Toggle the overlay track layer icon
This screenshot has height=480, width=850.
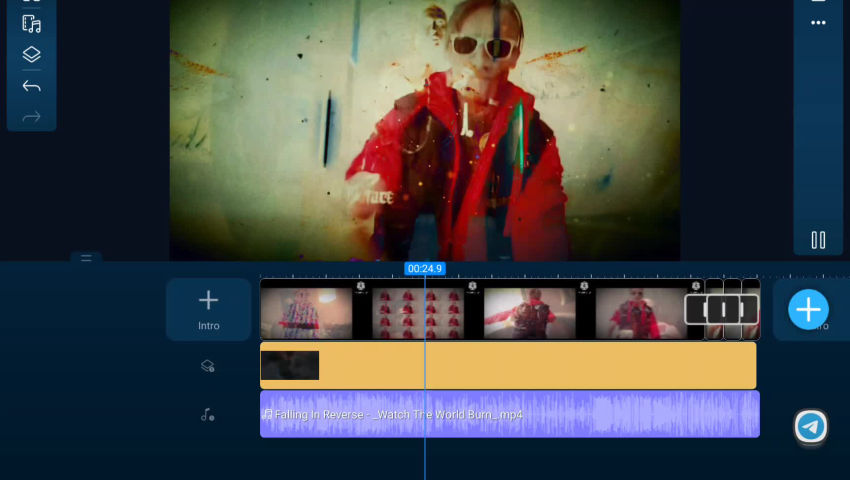208,366
